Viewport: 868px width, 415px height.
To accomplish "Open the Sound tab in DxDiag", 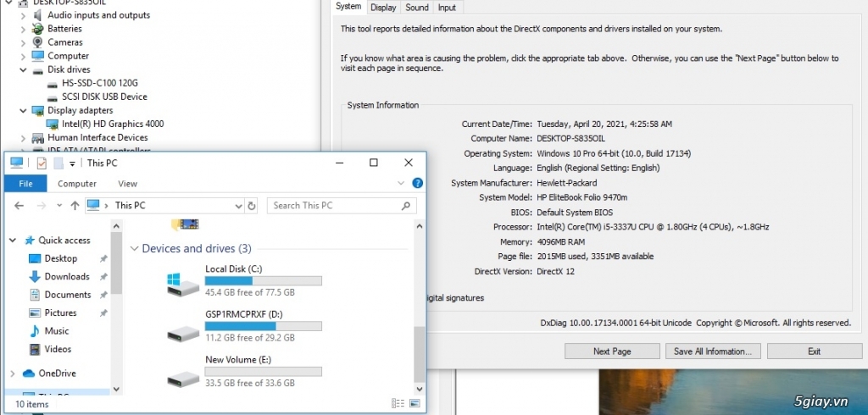I will [x=417, y=7].
